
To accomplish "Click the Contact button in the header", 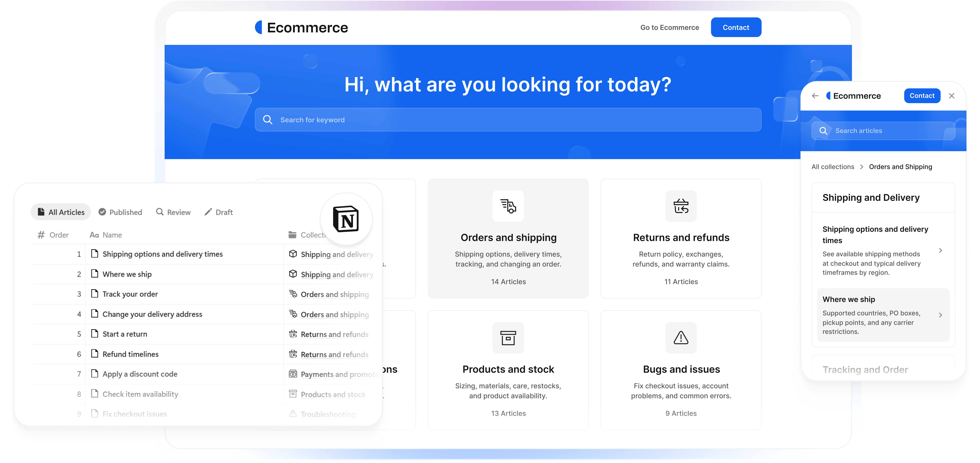I will 735,27.
